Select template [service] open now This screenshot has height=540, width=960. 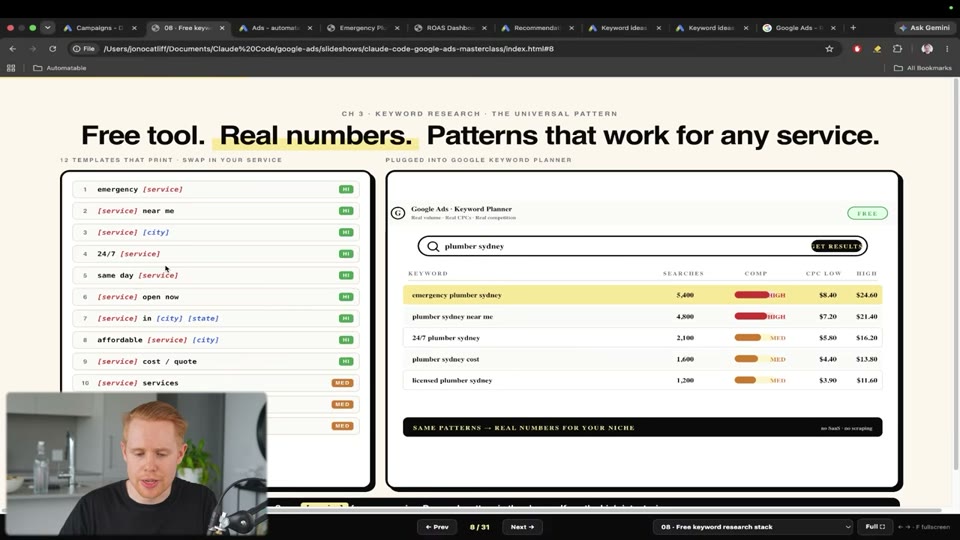tap(216, 296)
